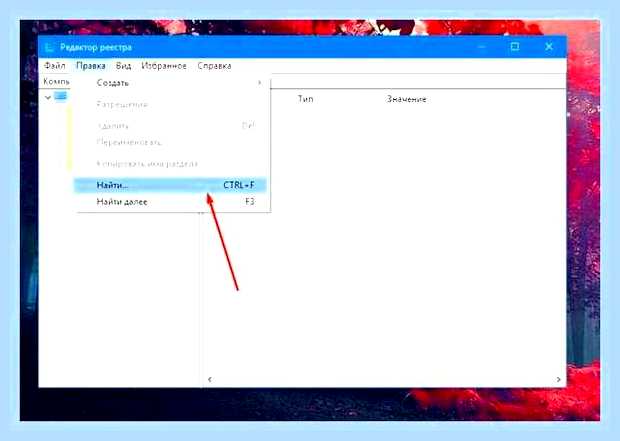Click the Удалить menu entry
This screenshot has height=441, width=620.
pyautogui.click(x=170, y=126)
